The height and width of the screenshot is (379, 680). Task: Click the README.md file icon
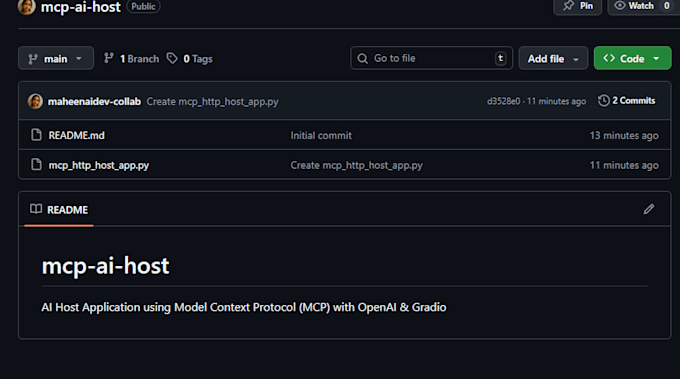(36, 135)
